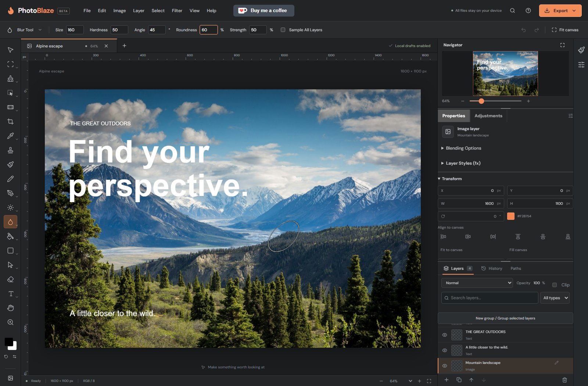The image size is (588, 386).
Task: Select the Zoom magnifier tool
Action: (x=10, y=322)
